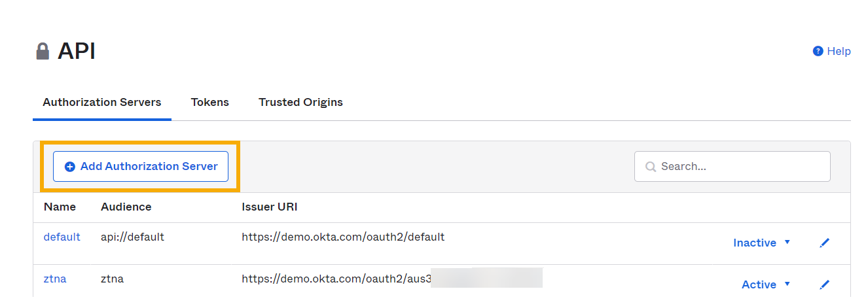Select the Authorization Servers tab
This screenshot has width=868, height=308.
click(x=102, y=102)
